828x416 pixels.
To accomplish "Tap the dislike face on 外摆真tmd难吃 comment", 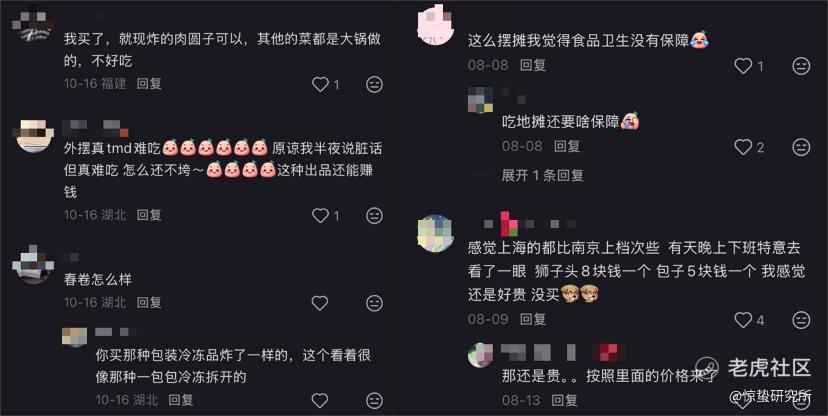I will (374, 215).
